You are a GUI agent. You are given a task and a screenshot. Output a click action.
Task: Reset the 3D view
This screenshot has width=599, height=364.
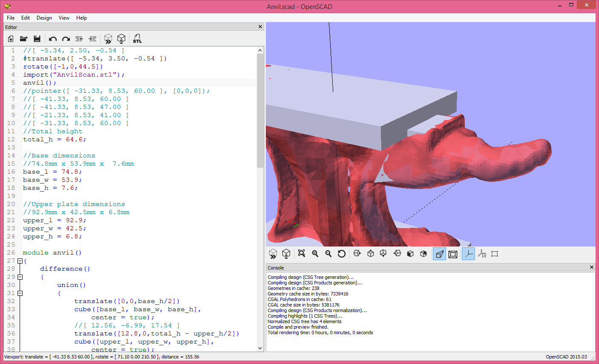[342, 254]
